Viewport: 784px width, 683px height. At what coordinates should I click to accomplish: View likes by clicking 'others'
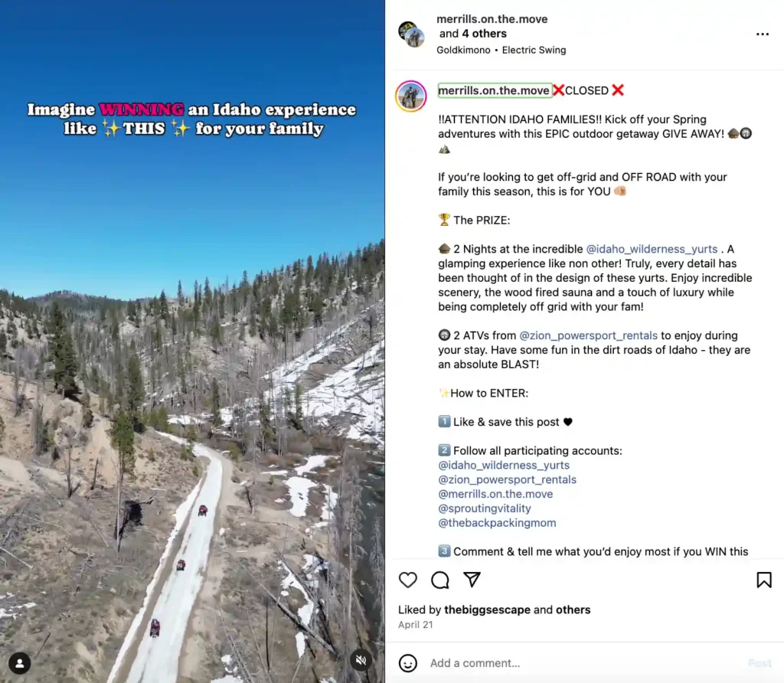pyautogui.click(x=573, y=610)
